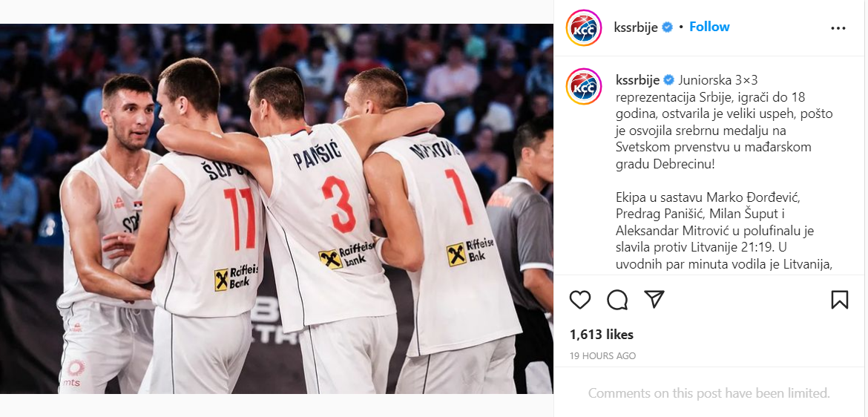Click kssrbije avatar beside the caption
This screenshot has height=417, width=868.
(x=583, y=86)
